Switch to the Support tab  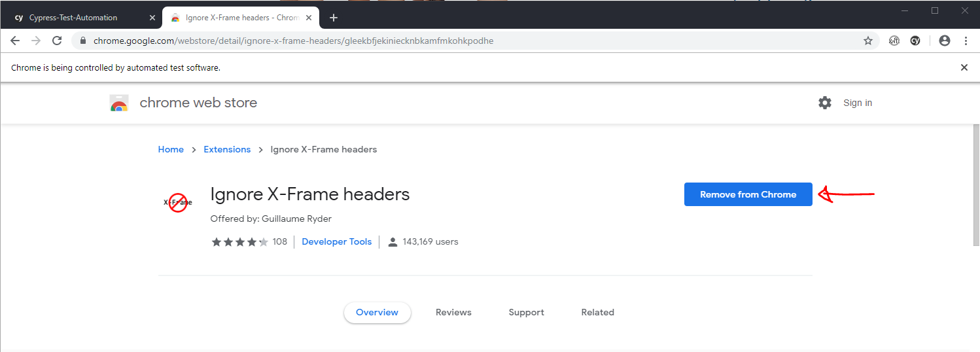click(x=527, y=313)
